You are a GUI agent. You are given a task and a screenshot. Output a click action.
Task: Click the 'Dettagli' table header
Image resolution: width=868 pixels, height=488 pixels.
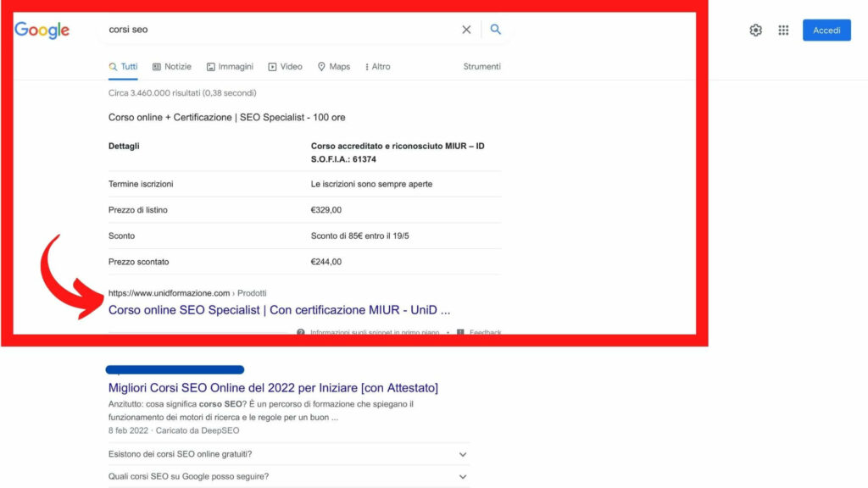pyautogui.click(x=124, y=146)
